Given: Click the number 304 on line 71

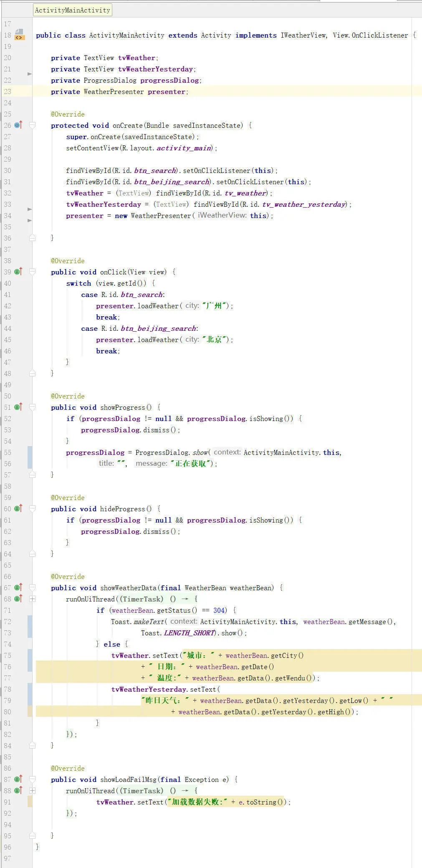Looking at the screenshot, I should point(220,610).
